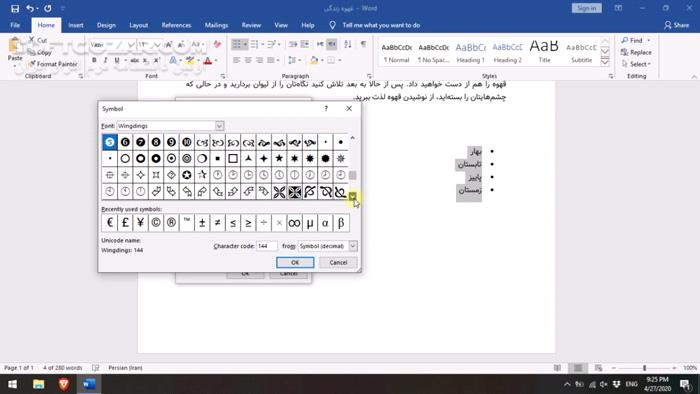Click the Cut scissors icon

(31, 40)
